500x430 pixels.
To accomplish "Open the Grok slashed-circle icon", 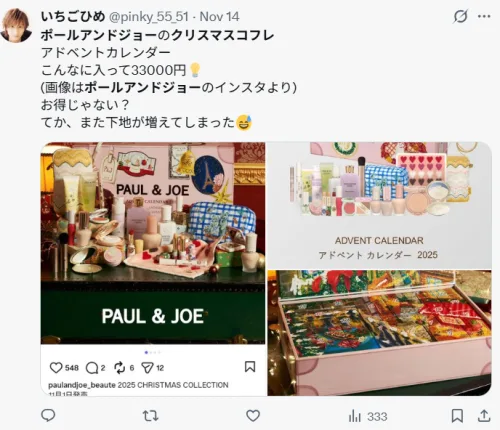I will tap(460, 16).
